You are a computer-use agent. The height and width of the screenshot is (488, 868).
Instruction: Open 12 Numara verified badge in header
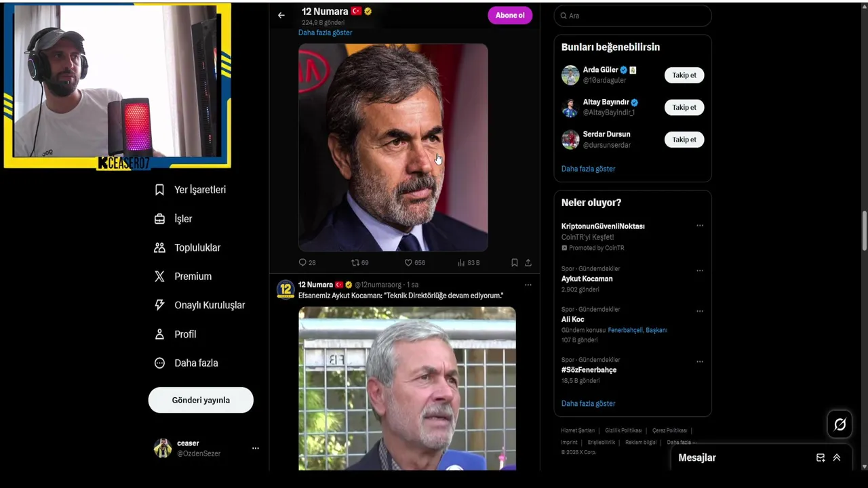tap(368, 12)
